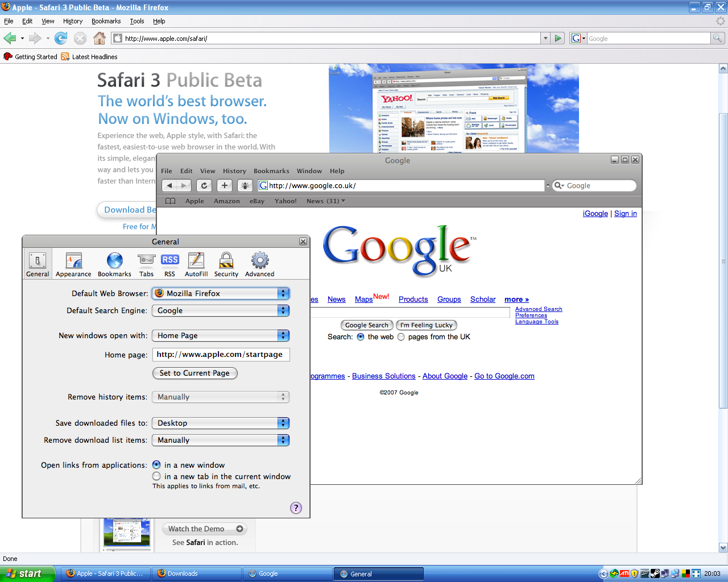
Task: Select 'in a new window' option
Action: [157, 465]
